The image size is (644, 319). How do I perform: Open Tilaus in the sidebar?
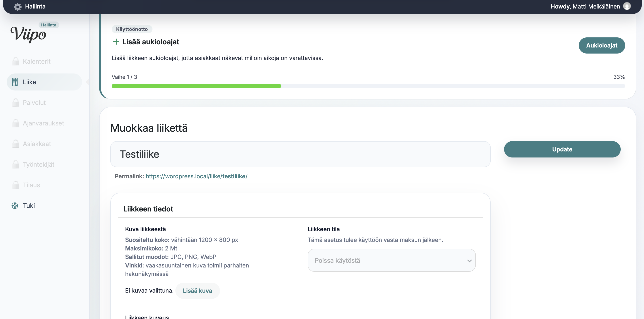coord(44,185)
